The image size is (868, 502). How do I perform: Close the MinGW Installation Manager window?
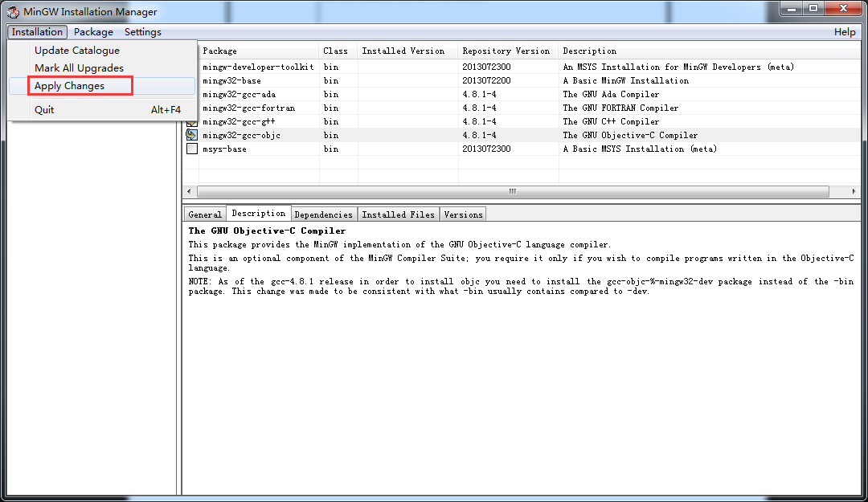click(x=844, y=8)
